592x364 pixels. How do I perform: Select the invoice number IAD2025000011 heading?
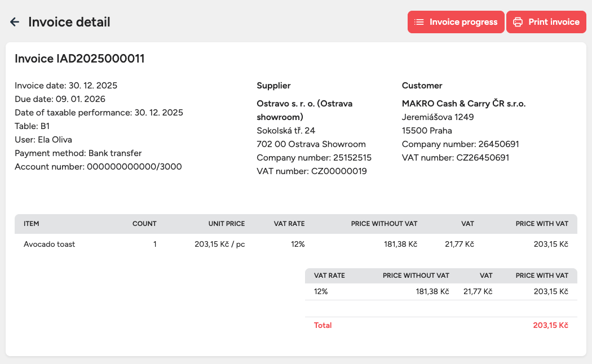click(79, 59)
